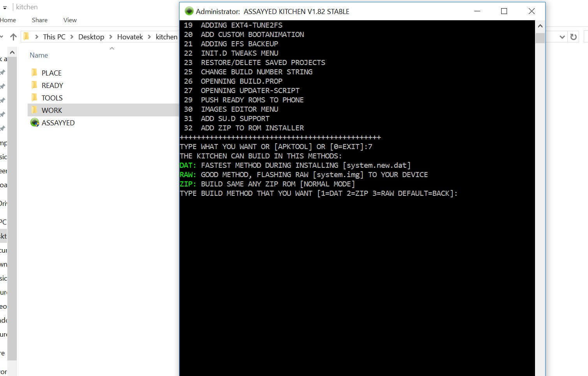This screenshot has height=376, width=588.
Task: Open the TOOLS folder
Action: pyautogui.click(x=51, y=98)
